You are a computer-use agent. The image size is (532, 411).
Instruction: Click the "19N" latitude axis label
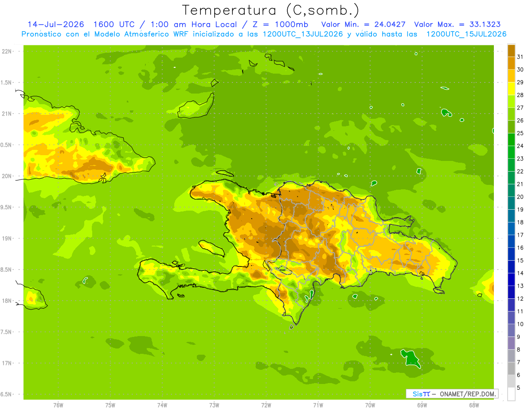click(7, 238)
